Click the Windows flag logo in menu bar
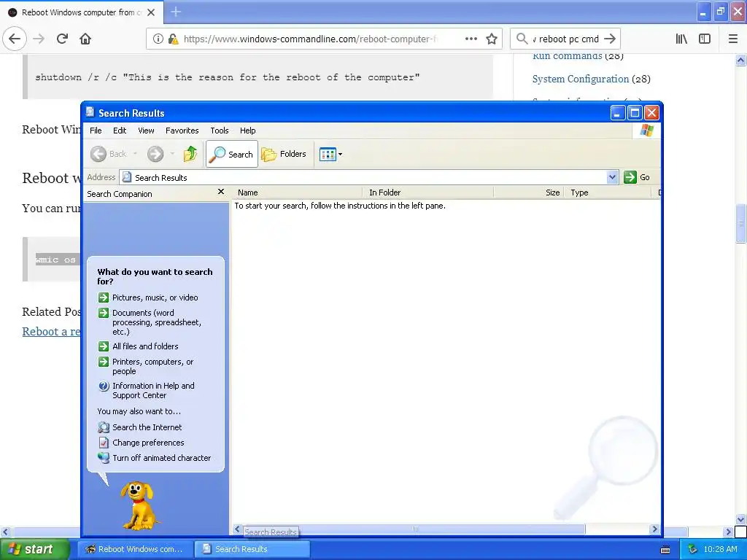Image resolution: width=747 pixels, height=560 pixels. click(x=647, y=130)
